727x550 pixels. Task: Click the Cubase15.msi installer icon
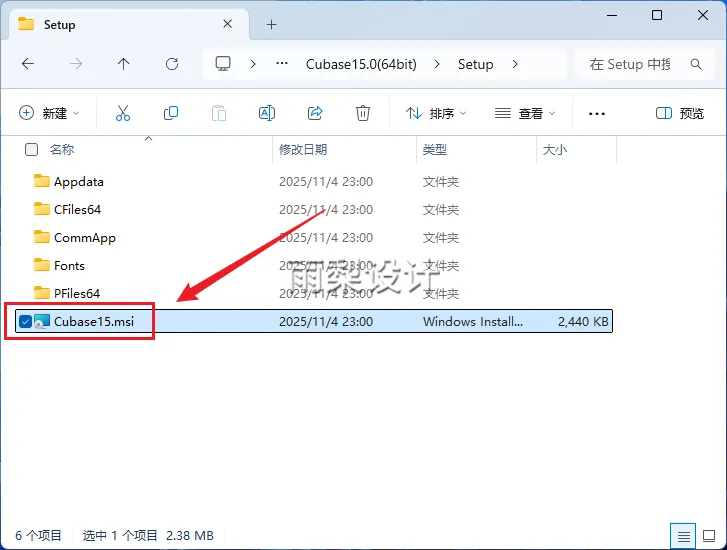tap(42, 321)
